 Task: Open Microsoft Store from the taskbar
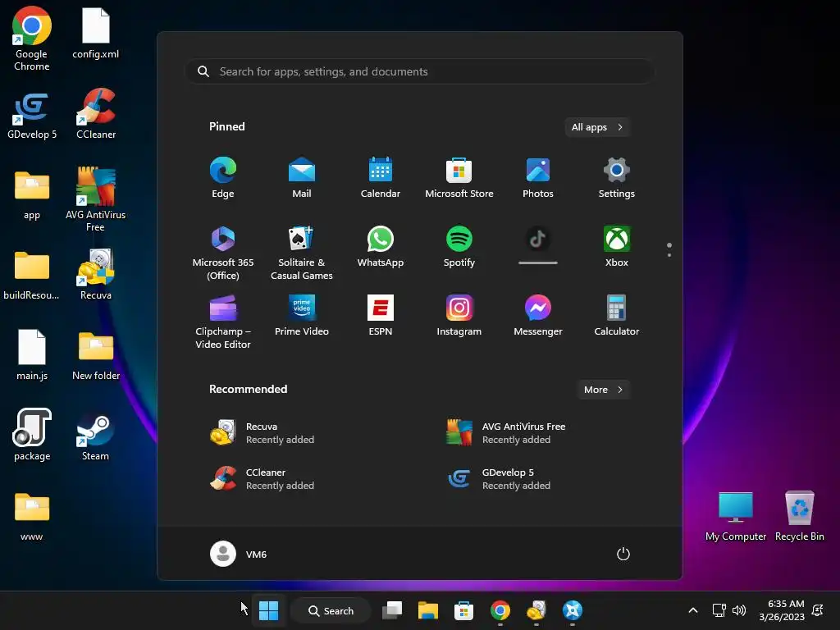464,610
